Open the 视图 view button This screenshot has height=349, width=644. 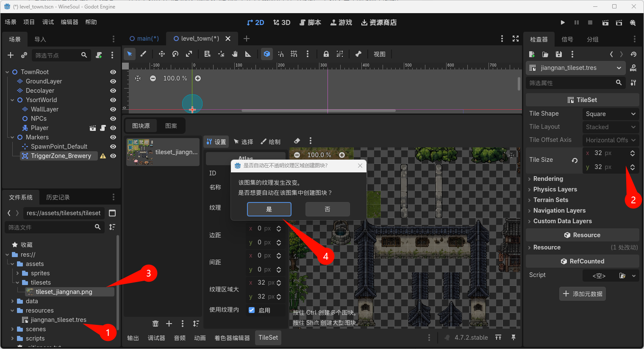point(380,54)
